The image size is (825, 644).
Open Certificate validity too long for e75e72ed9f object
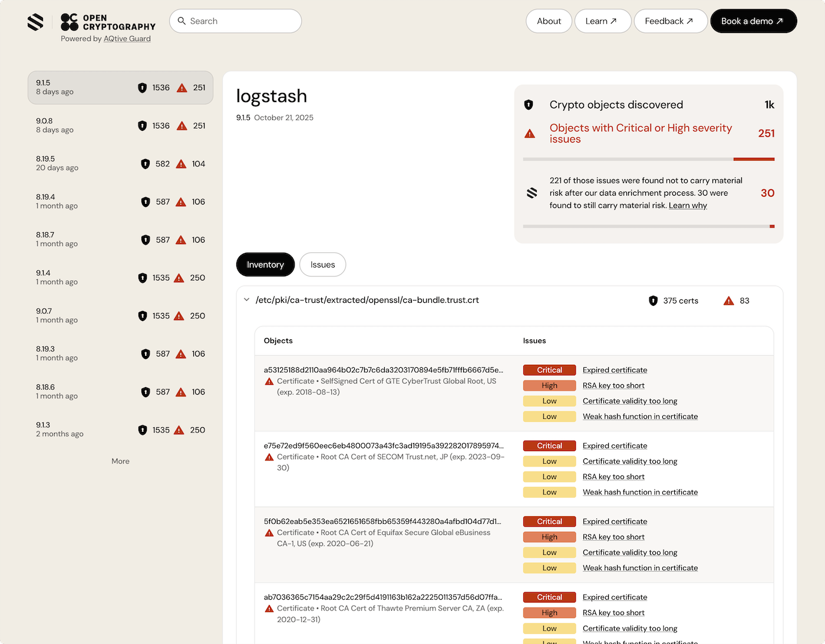tap(630, 461)
